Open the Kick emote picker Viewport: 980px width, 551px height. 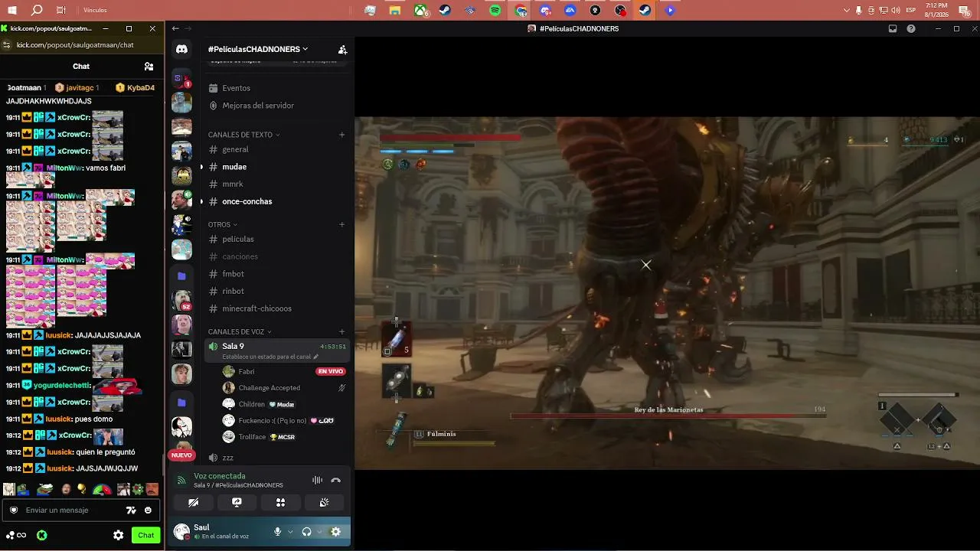[x=148, y=510]
